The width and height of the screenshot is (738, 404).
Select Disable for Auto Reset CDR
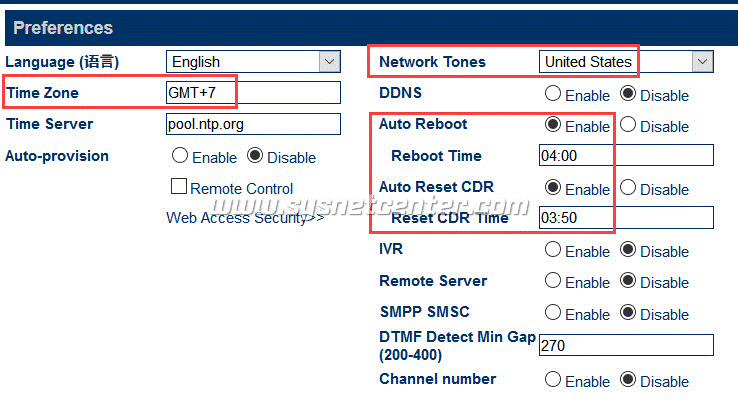(628, 187)
